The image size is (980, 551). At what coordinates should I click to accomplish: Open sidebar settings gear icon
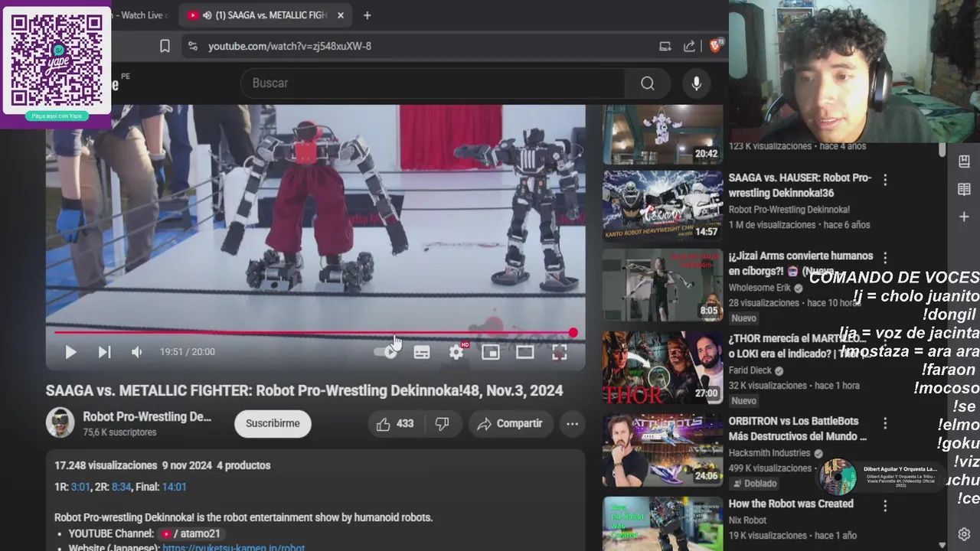(x=964, y=534)
